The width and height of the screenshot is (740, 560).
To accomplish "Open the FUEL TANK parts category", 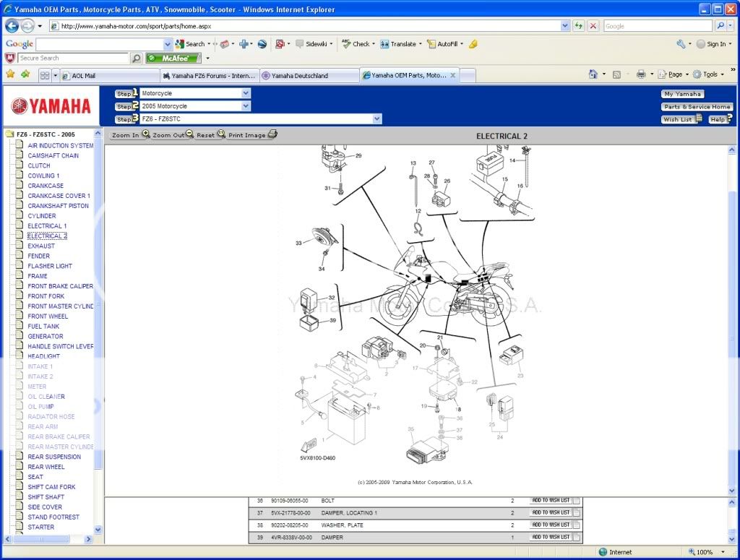I will coord(45,326).
